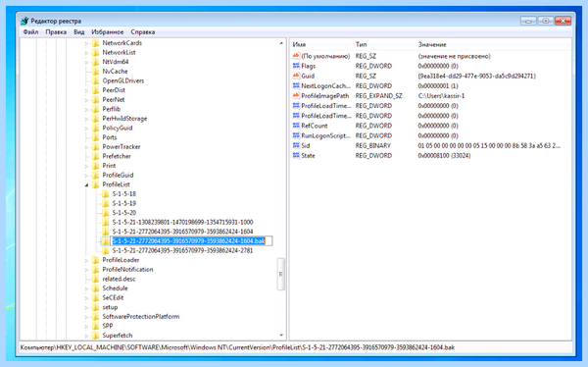Select the PerHwIdStorage key
The image size is (588, 367).
tap(124, 119)
